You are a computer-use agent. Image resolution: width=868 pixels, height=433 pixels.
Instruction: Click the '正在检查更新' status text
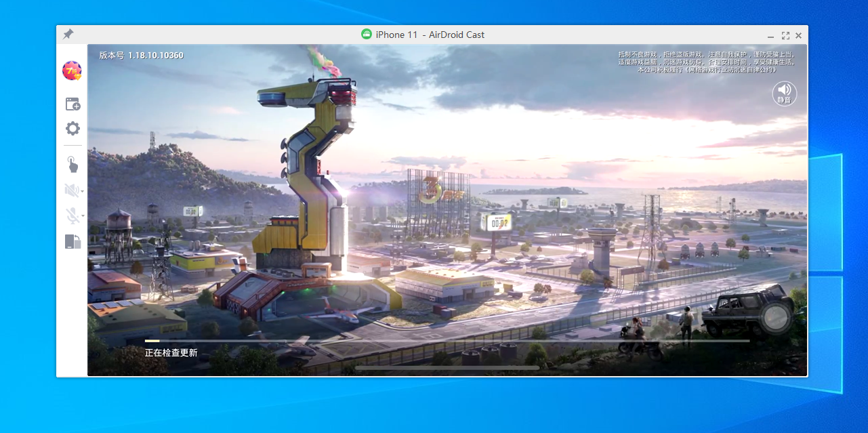click(171, 352)
